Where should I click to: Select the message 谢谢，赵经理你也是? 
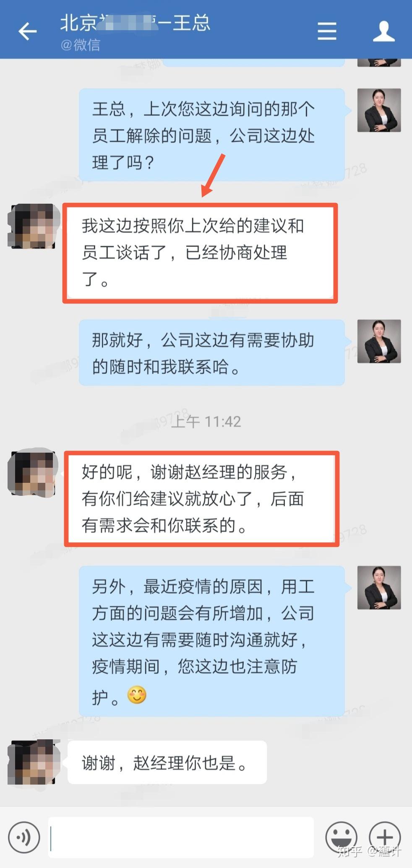tap(167, 762)
